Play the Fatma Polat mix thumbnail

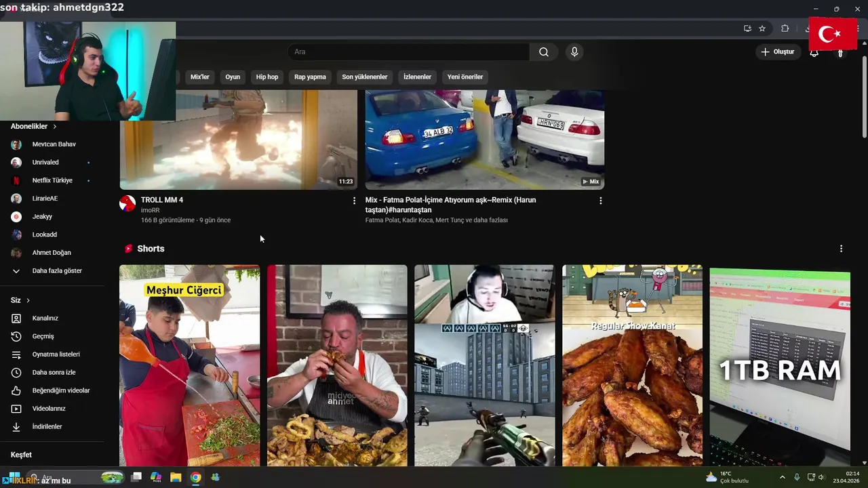pyautogui.click(x=485, y=140)
